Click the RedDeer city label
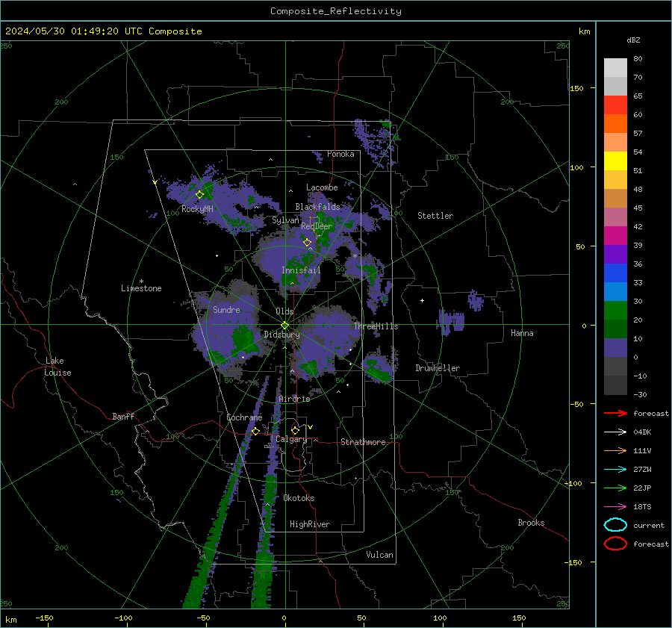672x628 pixels. point(317,226)
